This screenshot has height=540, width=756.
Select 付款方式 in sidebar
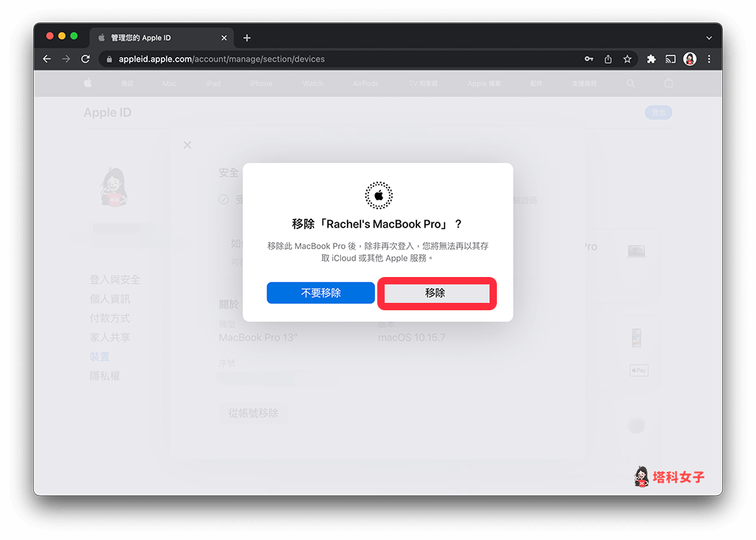point(110,318)
